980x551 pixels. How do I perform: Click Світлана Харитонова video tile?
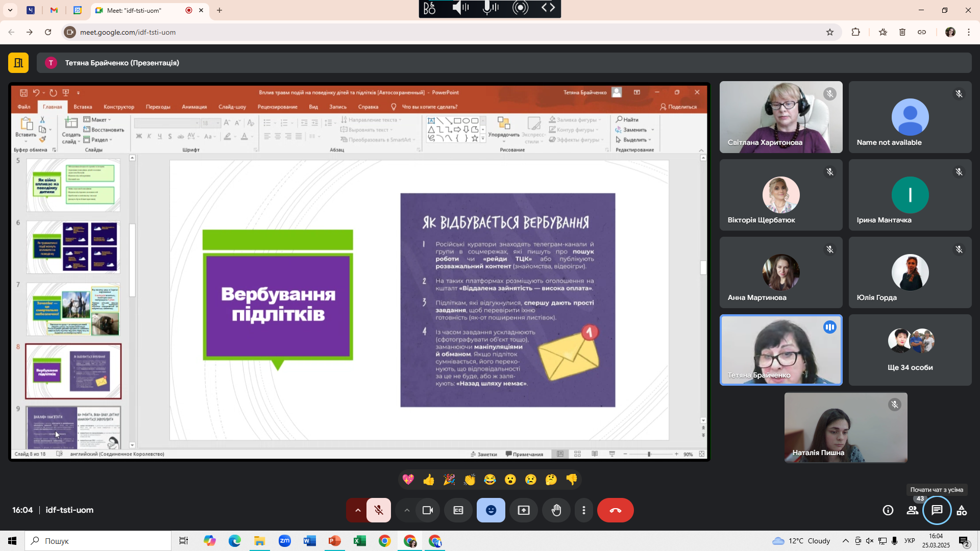pyautogui.click(x=781, y=117)
